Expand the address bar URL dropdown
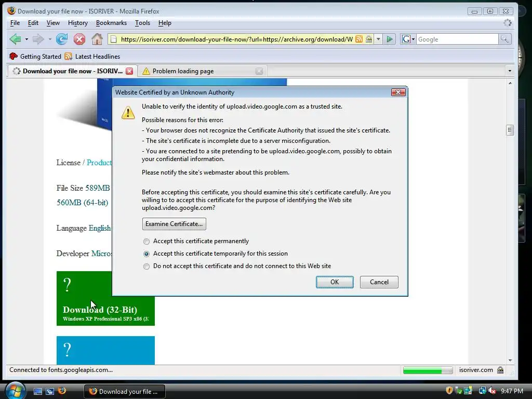532x399 pixels. pyautogui.click(x=378, y=39)
